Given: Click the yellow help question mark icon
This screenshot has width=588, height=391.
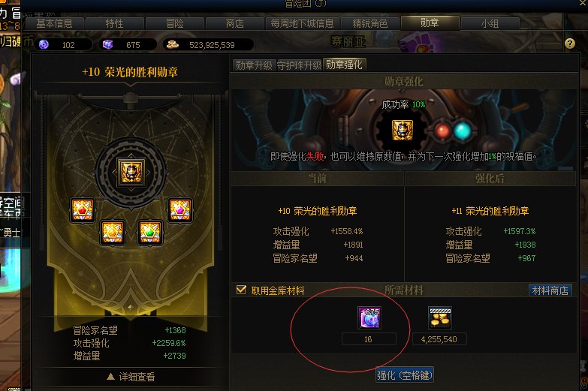Looking at the screenshot, I should pos(570,44).
